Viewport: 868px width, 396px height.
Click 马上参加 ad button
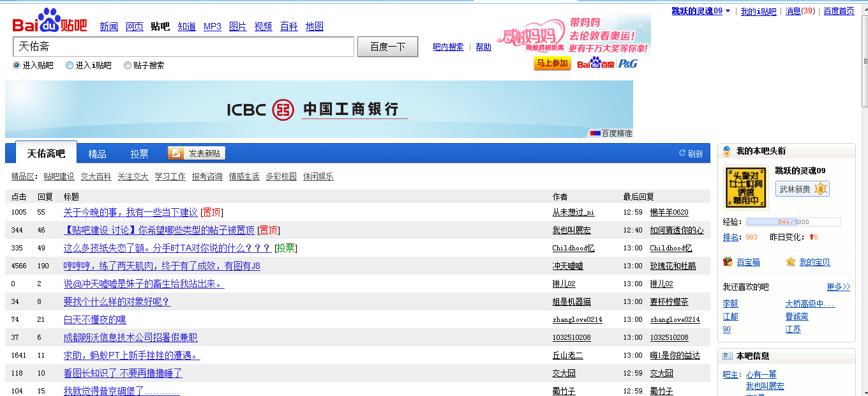pos(552,63)
